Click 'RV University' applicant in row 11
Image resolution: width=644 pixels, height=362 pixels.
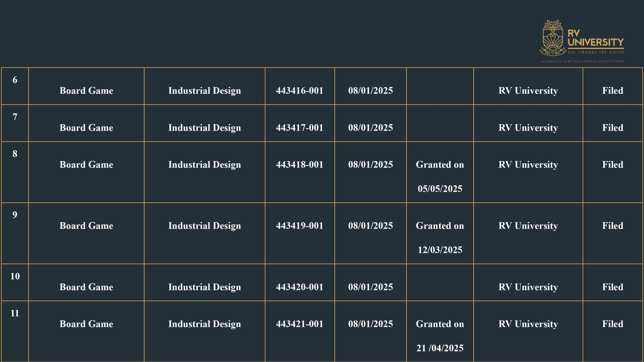pos(528,325)
